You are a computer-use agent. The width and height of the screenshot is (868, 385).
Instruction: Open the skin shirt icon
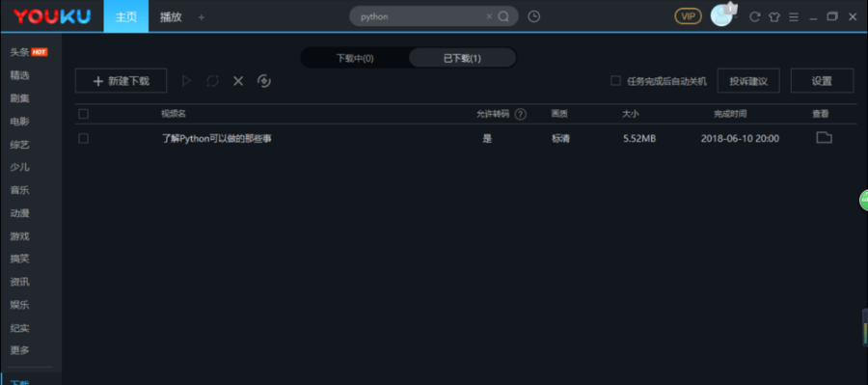[774, 17]
